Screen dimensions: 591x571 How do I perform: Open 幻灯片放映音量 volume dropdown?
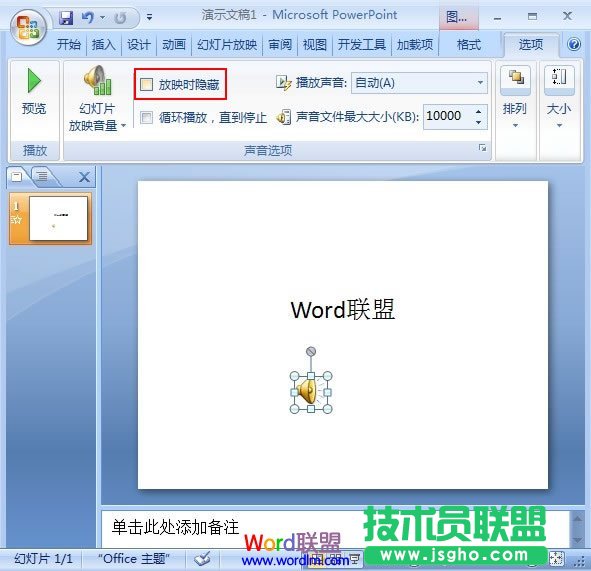click(97, 99)
